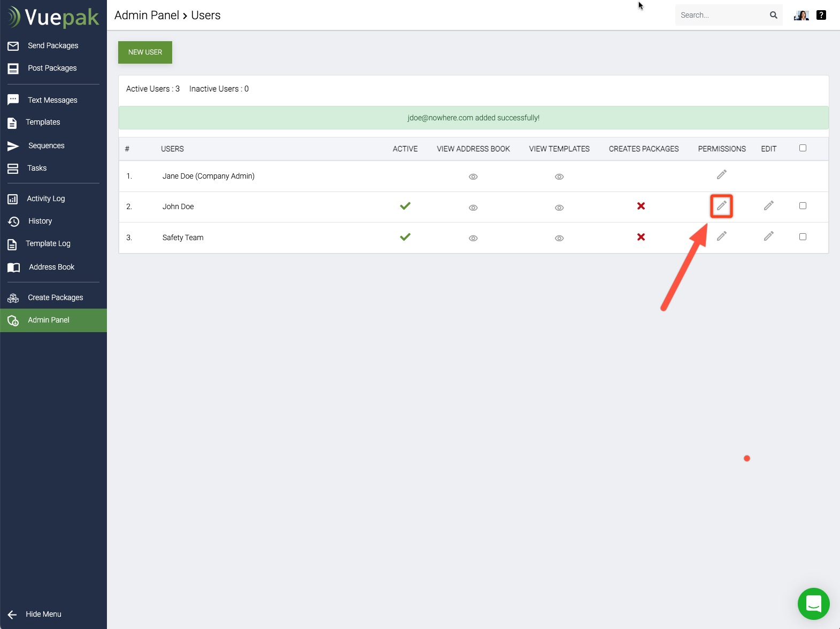
Task: Tick the checkbox for Safety Team
Action: 803,237
